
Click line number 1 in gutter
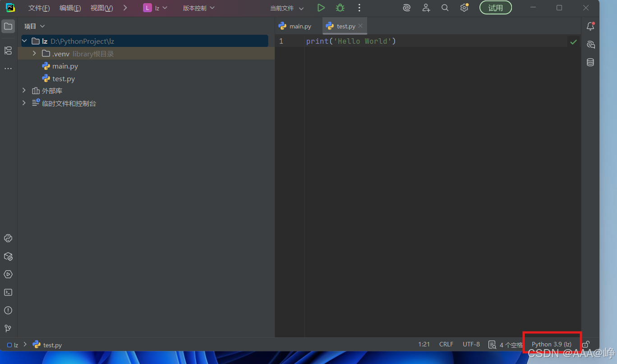tap(281, 41)
